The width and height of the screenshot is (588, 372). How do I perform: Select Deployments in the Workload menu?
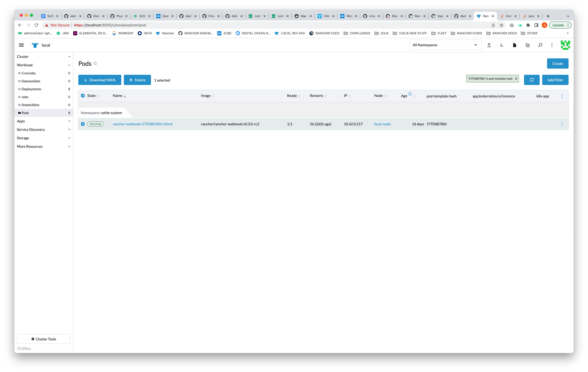[x=31, y=89]
